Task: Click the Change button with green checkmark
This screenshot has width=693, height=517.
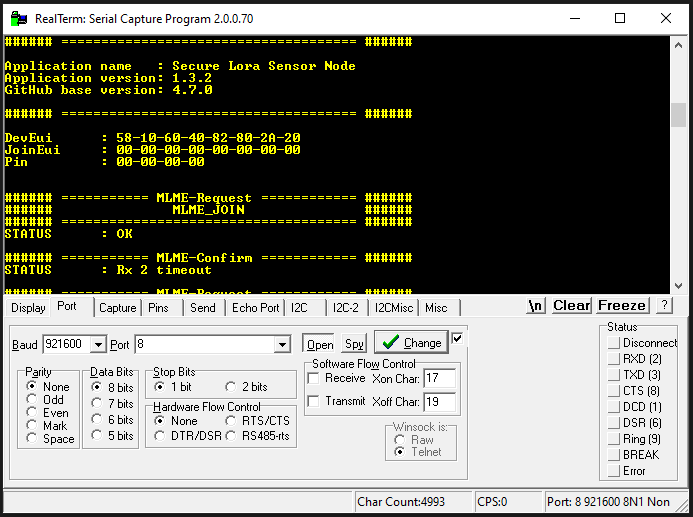Action: (x=411, y=342)
